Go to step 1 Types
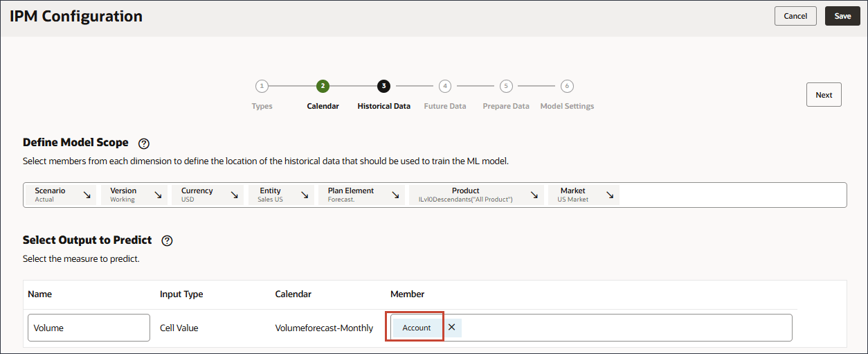The height and width of the screenshot is (354, 868). (x=262, y=87)
